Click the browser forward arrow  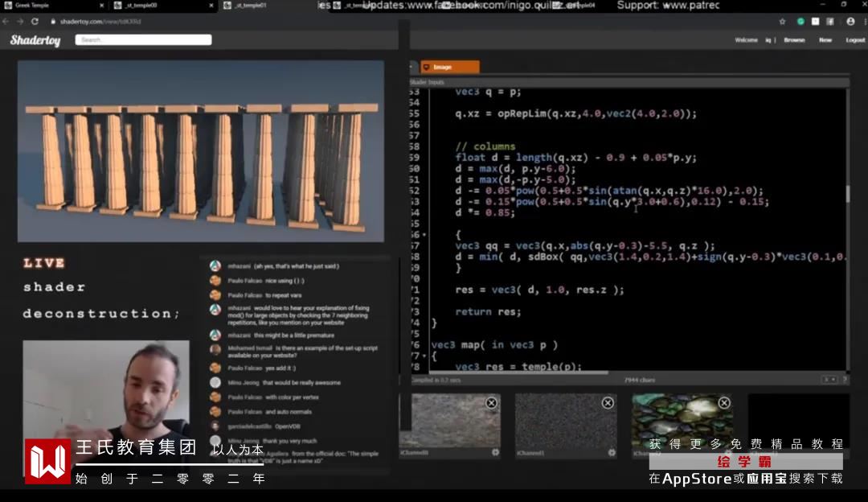pos(20,21)
